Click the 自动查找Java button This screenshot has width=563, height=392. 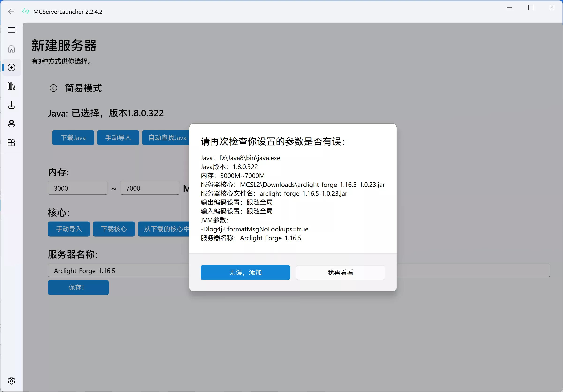pyautogui.click(x=167, y=138)
